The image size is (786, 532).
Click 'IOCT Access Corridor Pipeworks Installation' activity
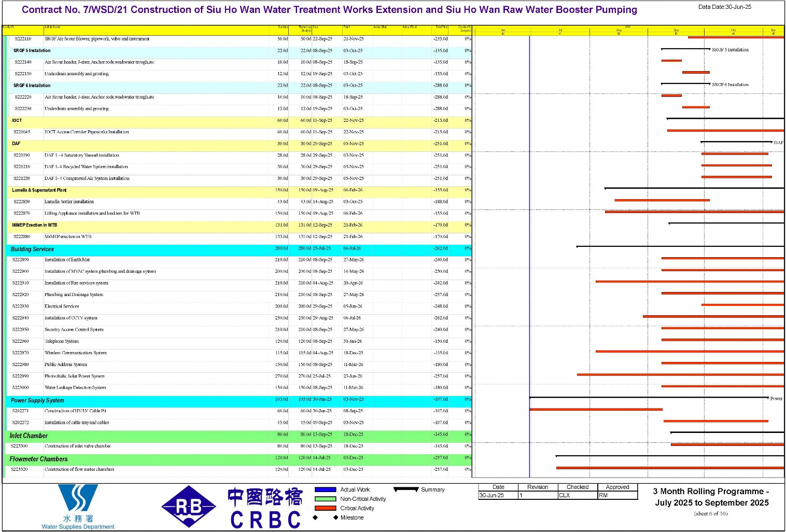point(87,132)
